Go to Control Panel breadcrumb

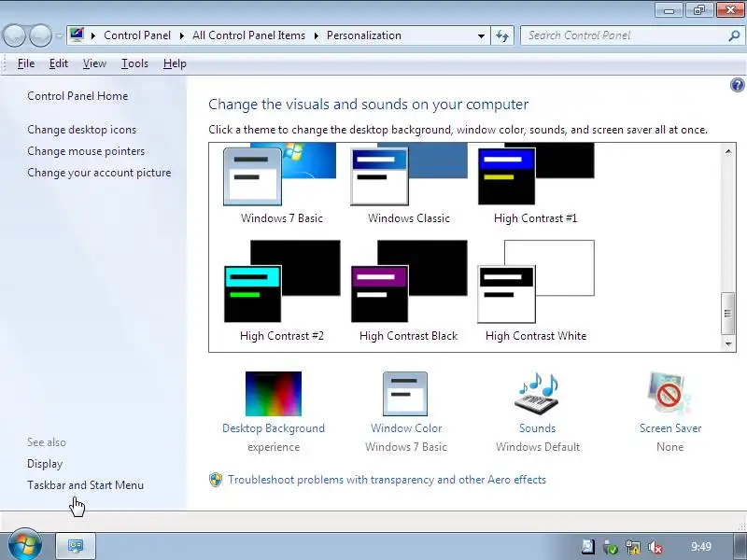tap(137, 35)
